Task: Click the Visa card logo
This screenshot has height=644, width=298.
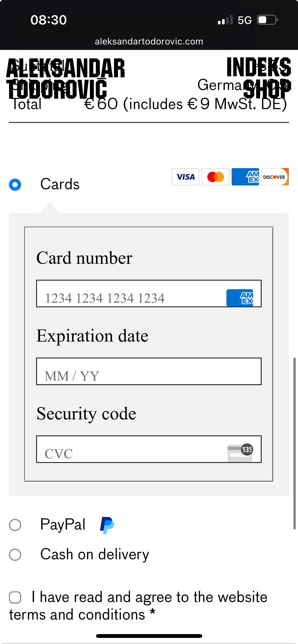Action: 185,177
